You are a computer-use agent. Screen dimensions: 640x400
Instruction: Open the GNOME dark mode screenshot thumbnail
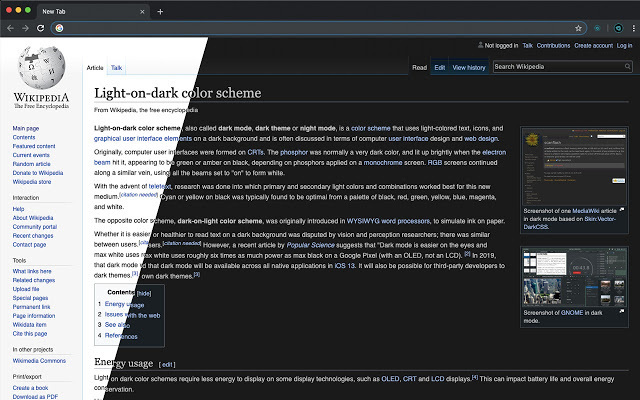pos(574,278)
